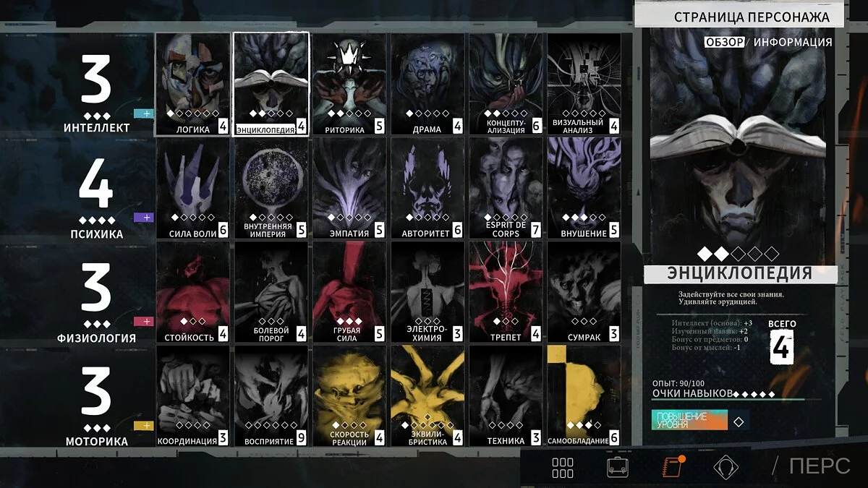Open the inventory briefcase icon
Image resolution: width=868 pixels, height=488 pixels.
(x=617, y=468)
